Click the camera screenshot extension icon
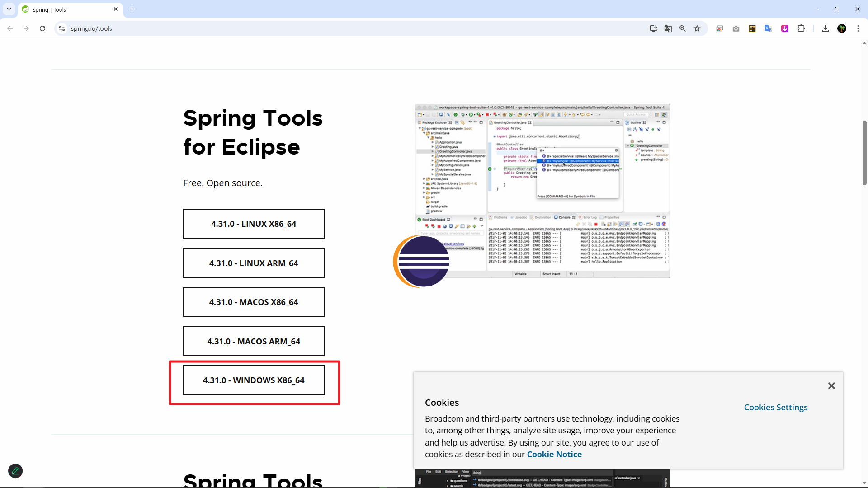 (736, 28)
